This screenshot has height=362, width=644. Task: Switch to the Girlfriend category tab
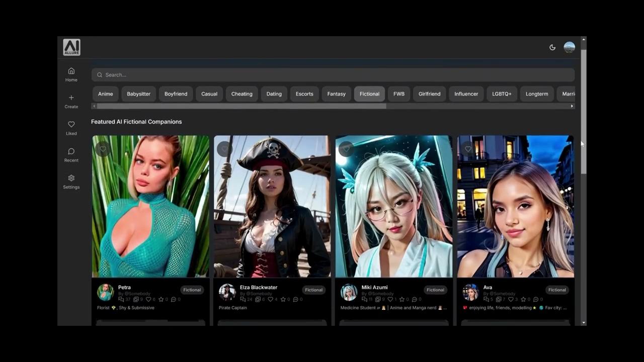pos(429,94)
